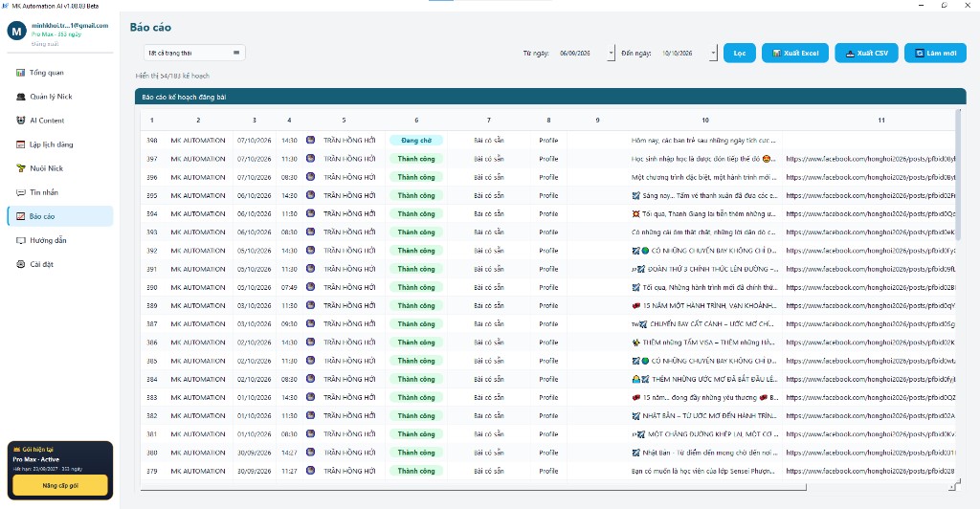Screen dimensions: 980x509
Task: Click time 14:27 in row 380
Action: click(289, 453)
